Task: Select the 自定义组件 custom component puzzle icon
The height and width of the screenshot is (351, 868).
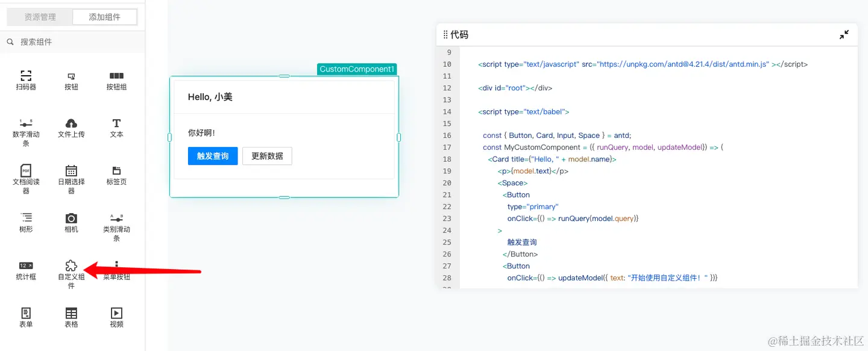Action: point(71,266)
